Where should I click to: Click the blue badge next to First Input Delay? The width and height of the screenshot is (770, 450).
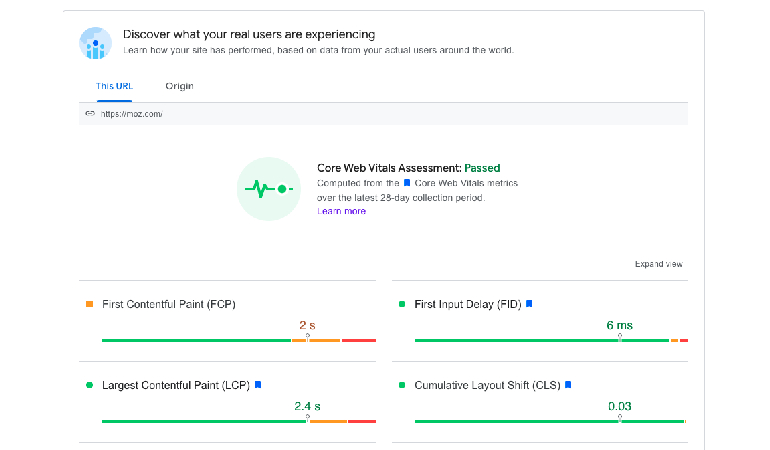coord(529,303)
